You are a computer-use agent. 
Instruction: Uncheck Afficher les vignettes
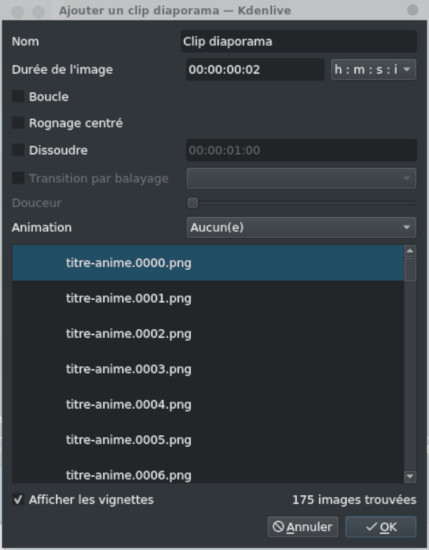click(x=18, y=499)
